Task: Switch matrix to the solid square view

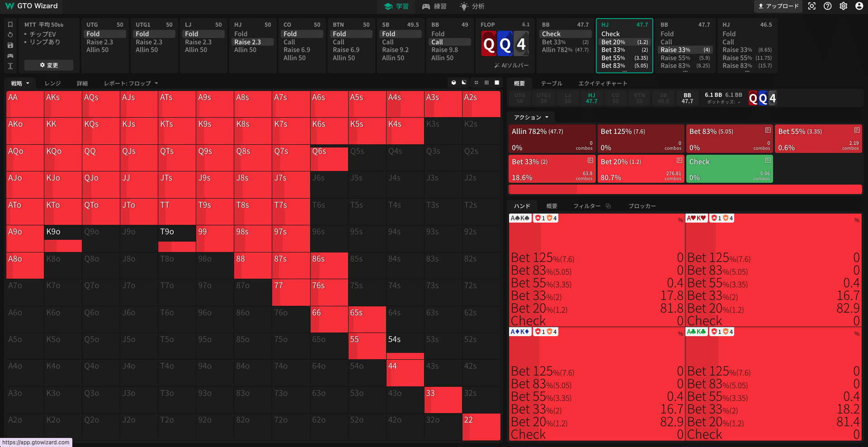Action: pos(497,83)
